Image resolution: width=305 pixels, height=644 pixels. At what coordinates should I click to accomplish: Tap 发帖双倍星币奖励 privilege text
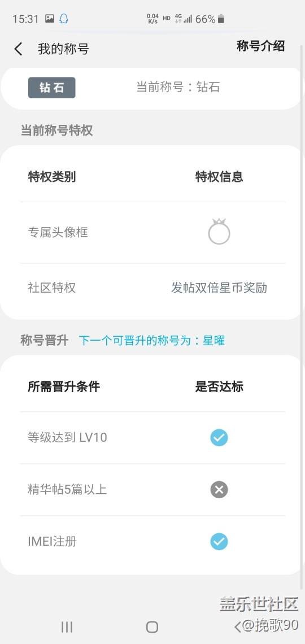(219, 288)
